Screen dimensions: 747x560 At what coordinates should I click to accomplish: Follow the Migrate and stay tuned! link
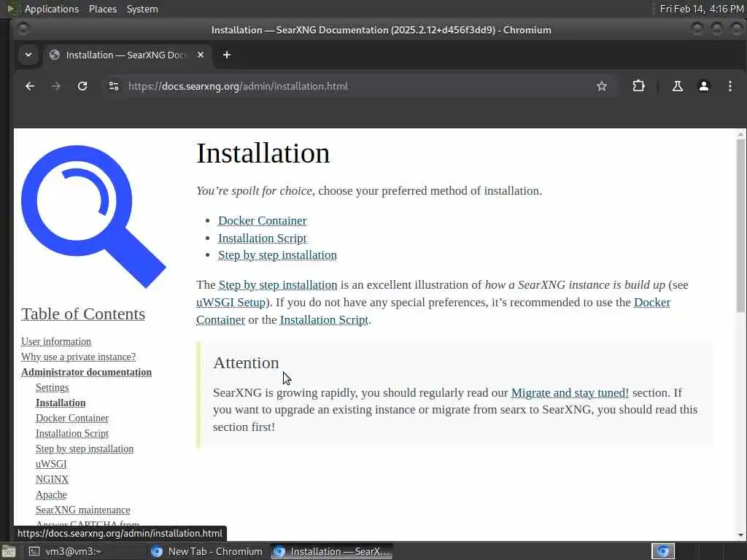570,393
